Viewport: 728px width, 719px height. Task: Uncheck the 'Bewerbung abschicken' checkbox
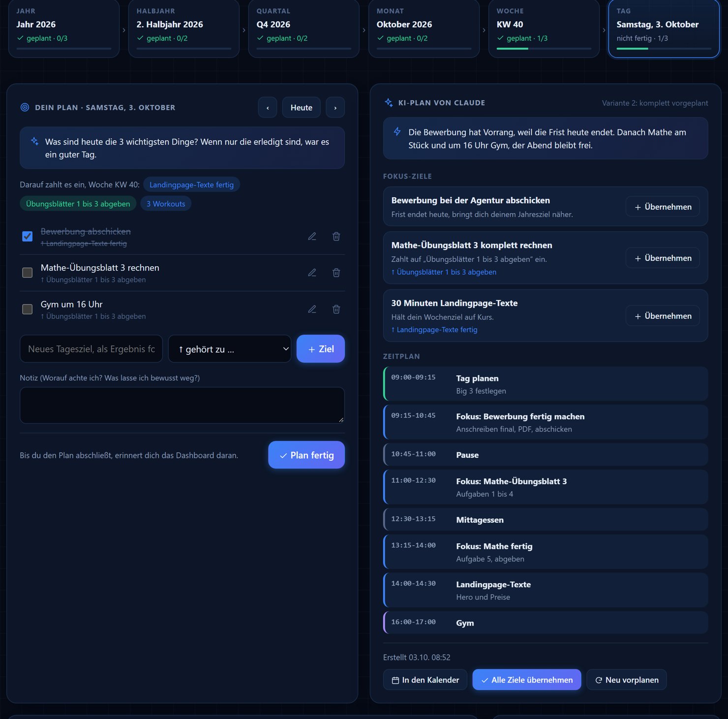28,236
